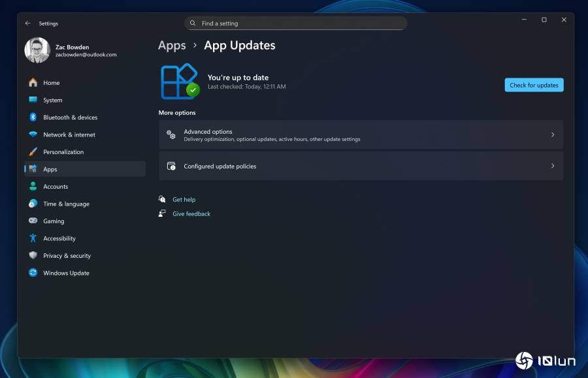Expand Advanced options chevron arrow
Screen dimensions: 588x378
[552, 134]
